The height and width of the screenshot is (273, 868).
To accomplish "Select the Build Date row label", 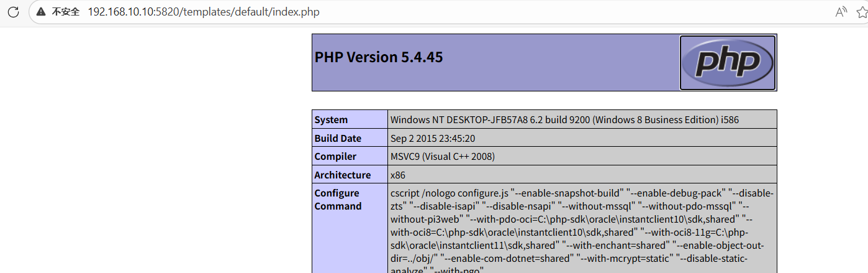I will point(338,139).
